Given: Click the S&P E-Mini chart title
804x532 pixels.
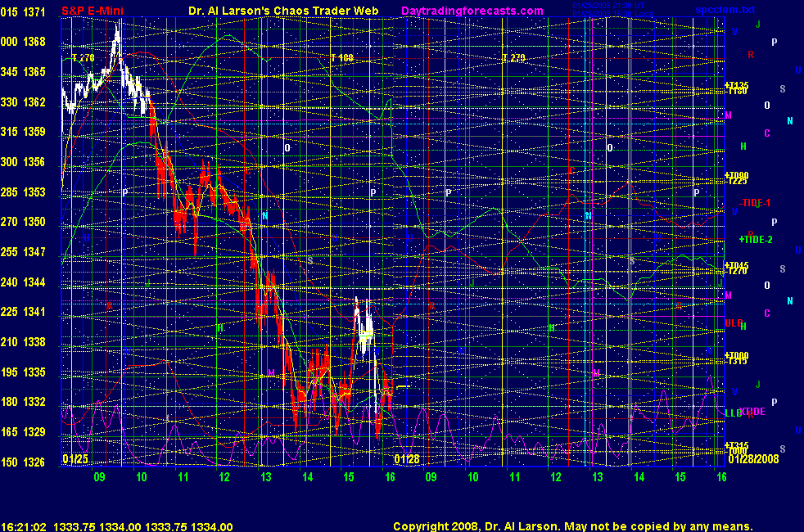Looking at the screenshot, I should pyautogui.click(x=93, y=11).
